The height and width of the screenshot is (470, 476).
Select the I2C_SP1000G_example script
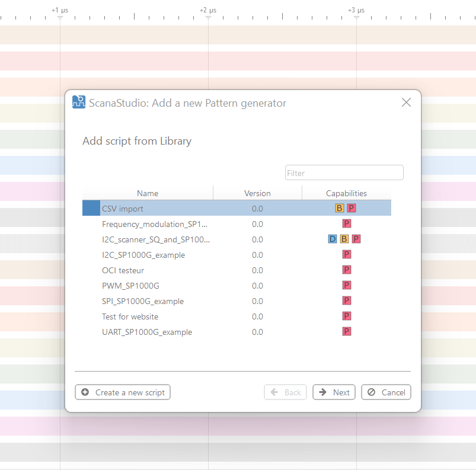click(143, 255)
